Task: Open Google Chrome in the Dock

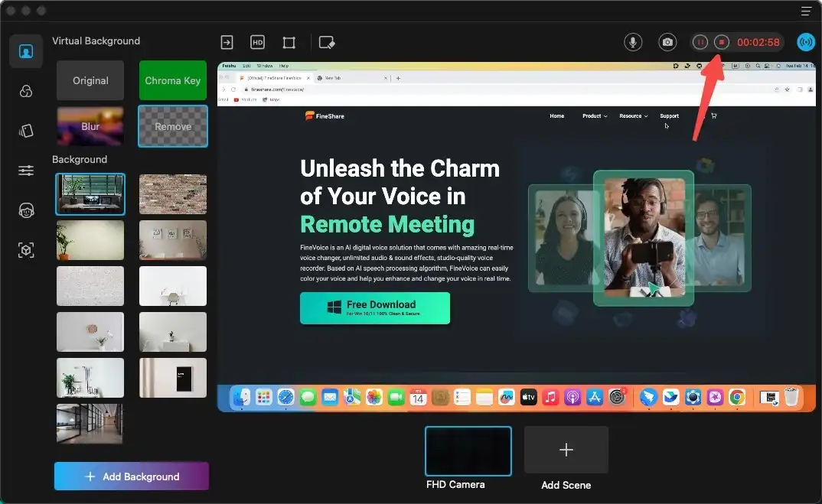Action: coord(737,398)
